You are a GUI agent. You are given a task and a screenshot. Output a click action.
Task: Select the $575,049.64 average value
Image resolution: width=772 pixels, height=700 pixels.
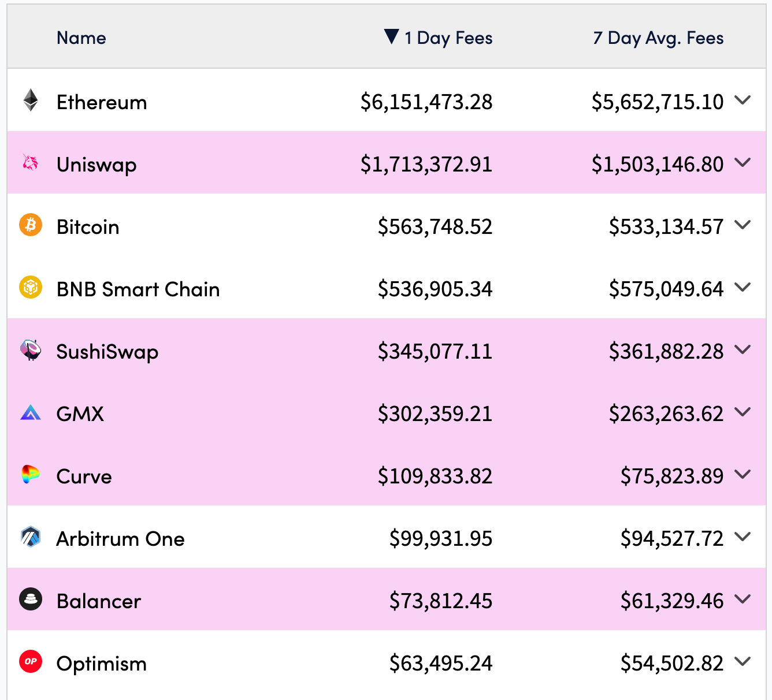click(666, 289)
